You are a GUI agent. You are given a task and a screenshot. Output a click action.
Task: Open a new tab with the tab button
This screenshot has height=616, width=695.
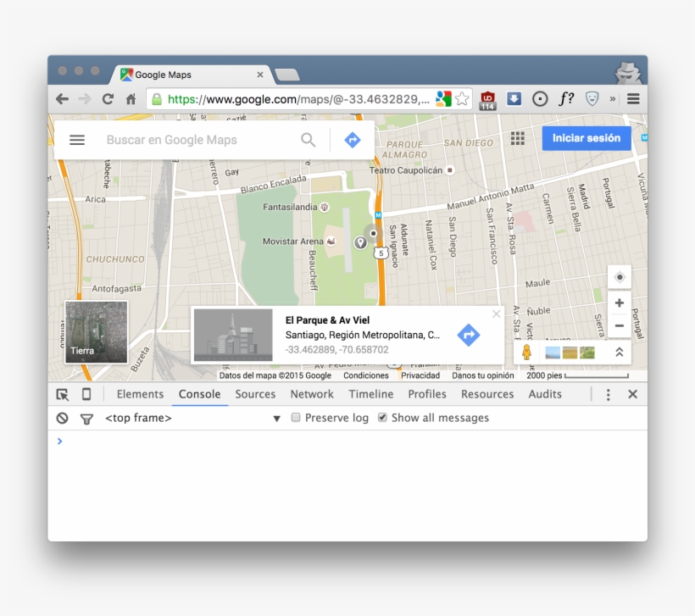[x=287, y=75]
